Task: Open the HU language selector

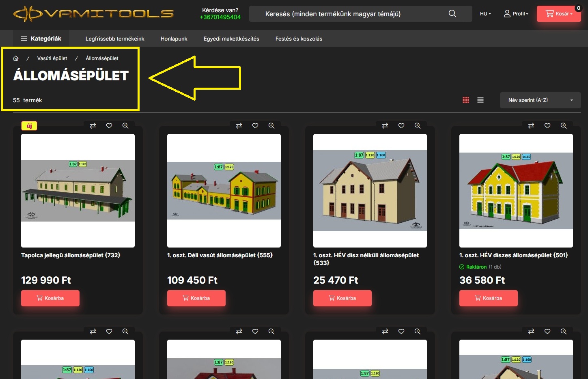Action: tap(485, 14)
